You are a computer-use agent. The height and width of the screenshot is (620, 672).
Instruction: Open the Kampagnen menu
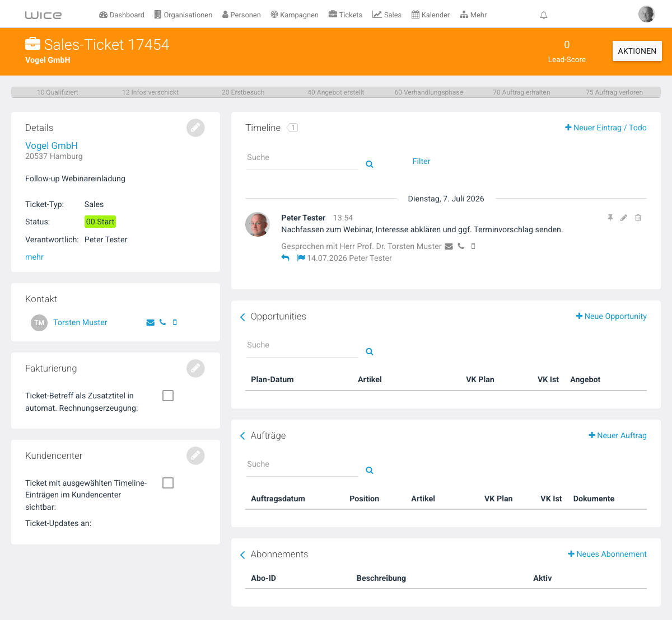pyautogui.click(x=295, y=15)
